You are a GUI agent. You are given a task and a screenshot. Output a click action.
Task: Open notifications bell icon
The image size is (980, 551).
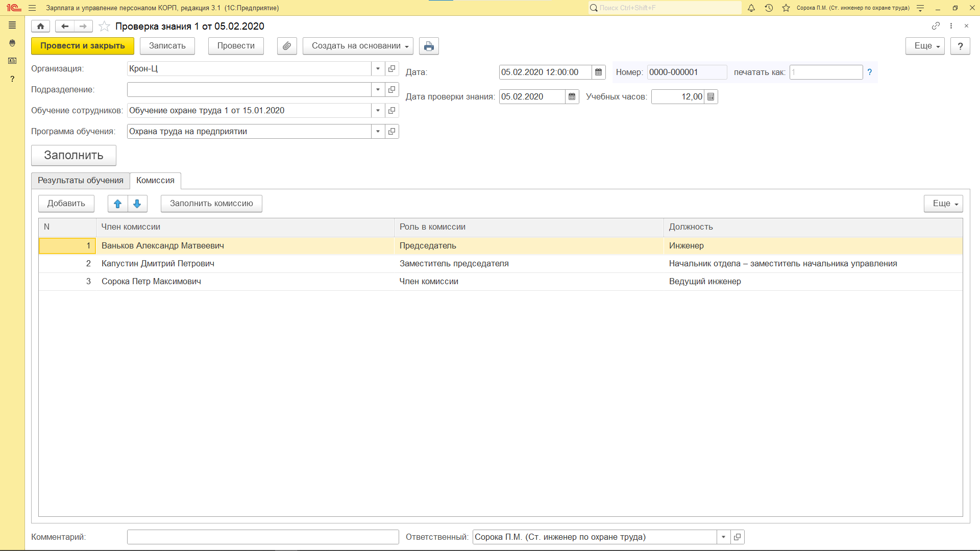[x=751, y=8]
